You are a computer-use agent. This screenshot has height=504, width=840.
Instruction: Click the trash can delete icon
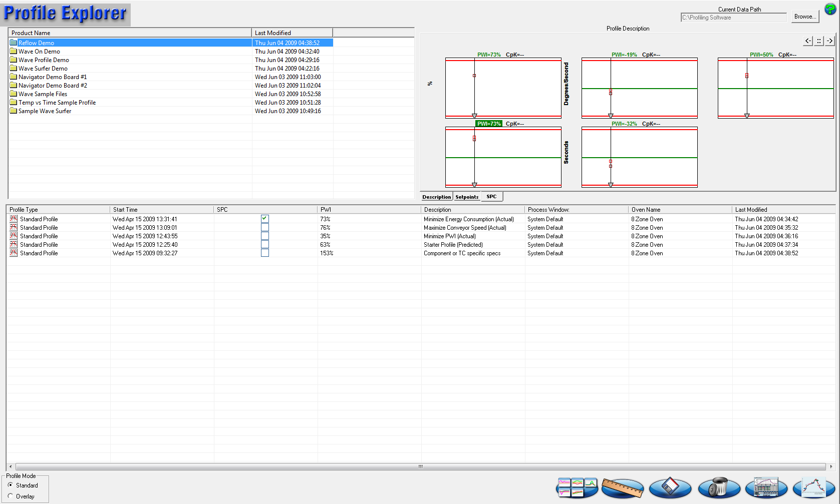point(719,487)
